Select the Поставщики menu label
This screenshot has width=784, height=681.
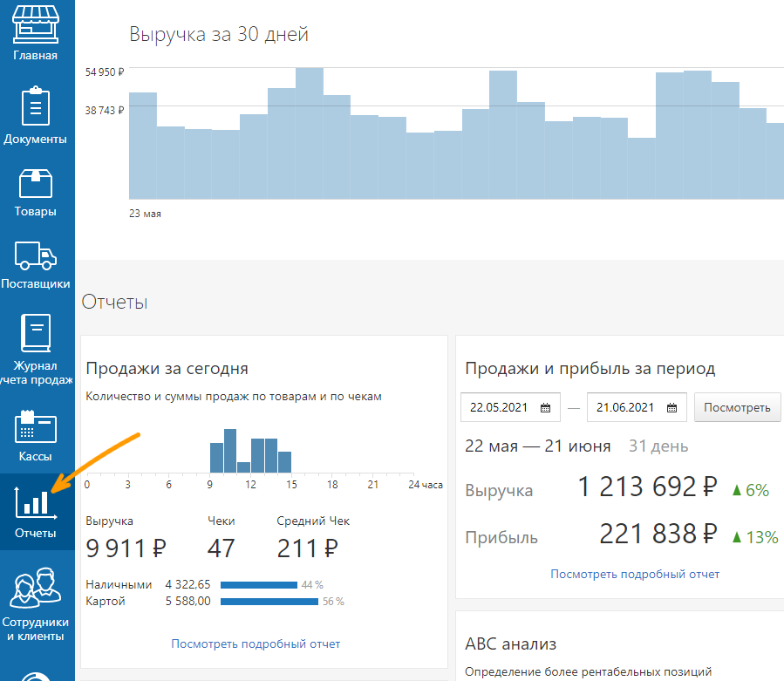36,284
